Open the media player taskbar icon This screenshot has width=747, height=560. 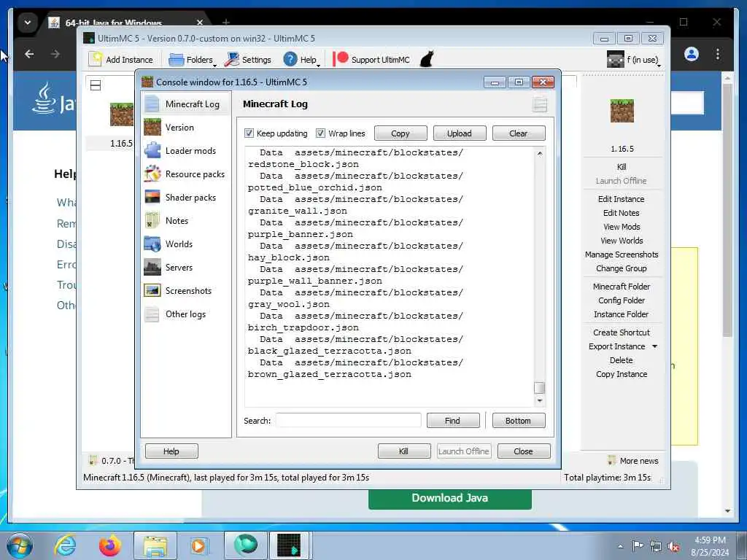[198, 545]
